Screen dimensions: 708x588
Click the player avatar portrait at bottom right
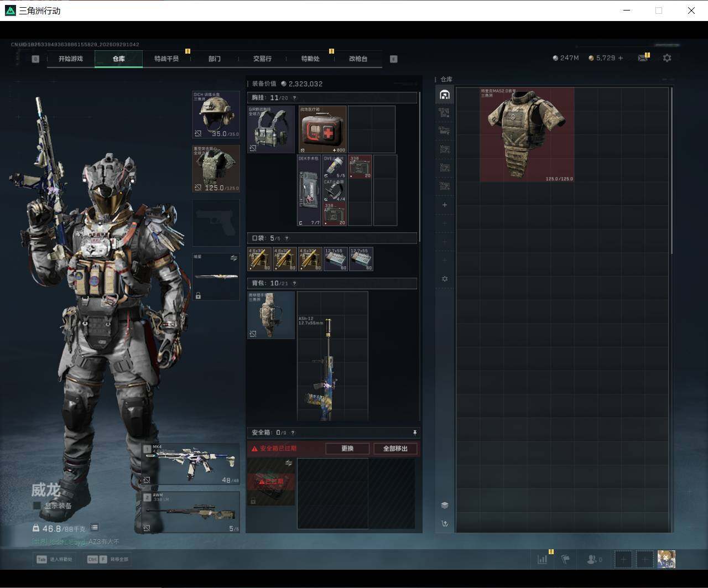tap(666, 559)
